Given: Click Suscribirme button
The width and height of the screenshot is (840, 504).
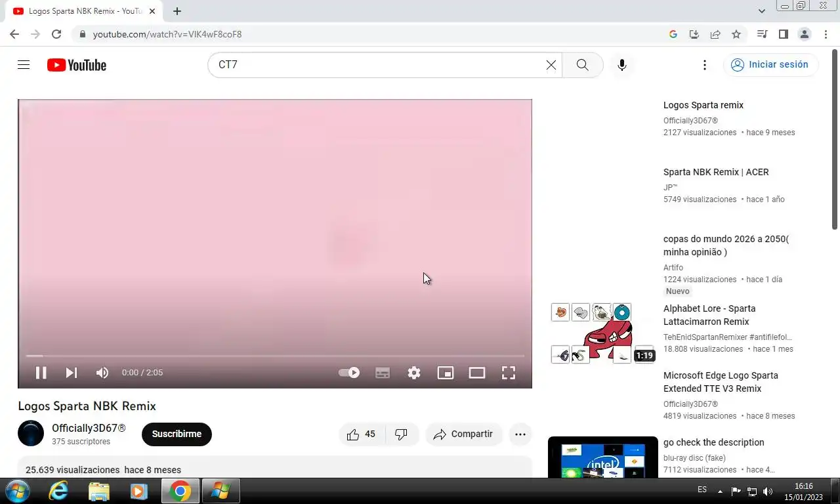Looking at the screenshot, I should pyautogui.click(x=177, y=434).
